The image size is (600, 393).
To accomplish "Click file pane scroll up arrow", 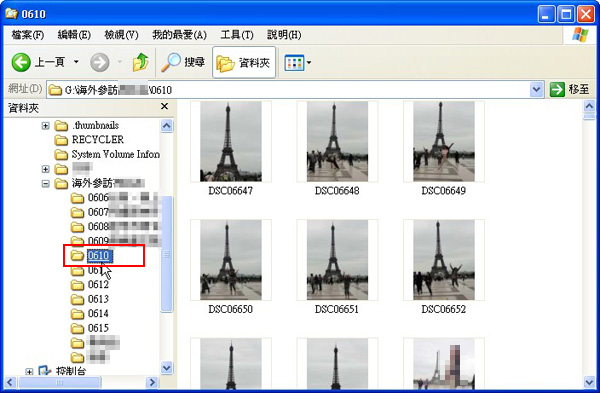I will click(589, 106).
